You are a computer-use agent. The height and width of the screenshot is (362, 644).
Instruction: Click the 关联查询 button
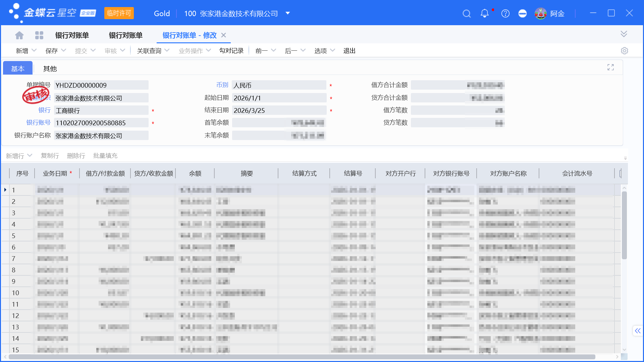tap(149, 51)
